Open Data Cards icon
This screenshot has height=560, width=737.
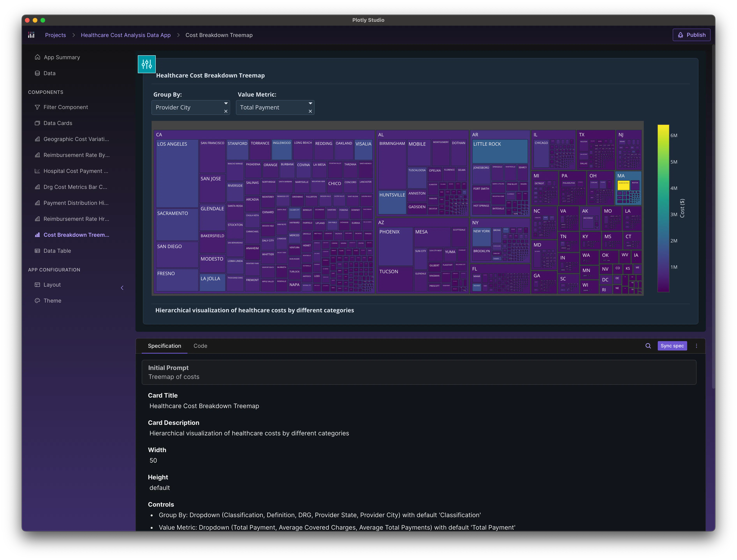click(37, 123)
